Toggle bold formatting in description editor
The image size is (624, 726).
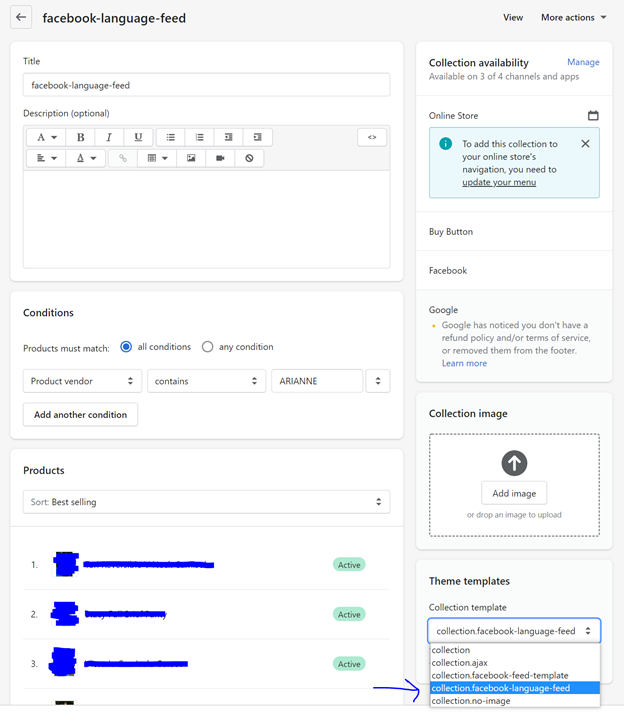coord(80,137)
